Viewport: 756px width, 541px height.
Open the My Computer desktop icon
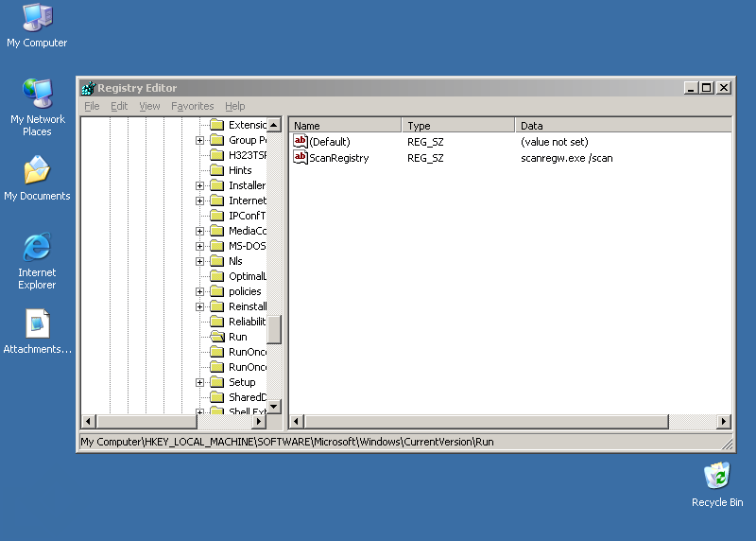click(x=37, y=18)
